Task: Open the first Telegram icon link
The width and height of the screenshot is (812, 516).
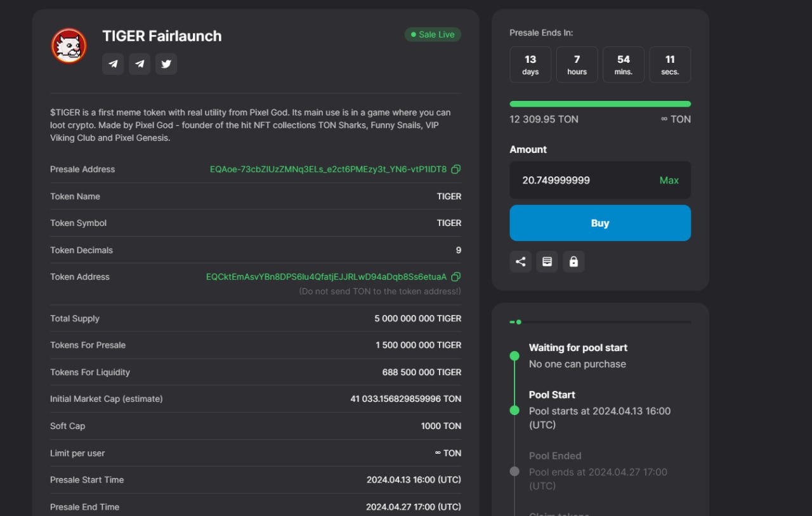Action: pos(113,64)
